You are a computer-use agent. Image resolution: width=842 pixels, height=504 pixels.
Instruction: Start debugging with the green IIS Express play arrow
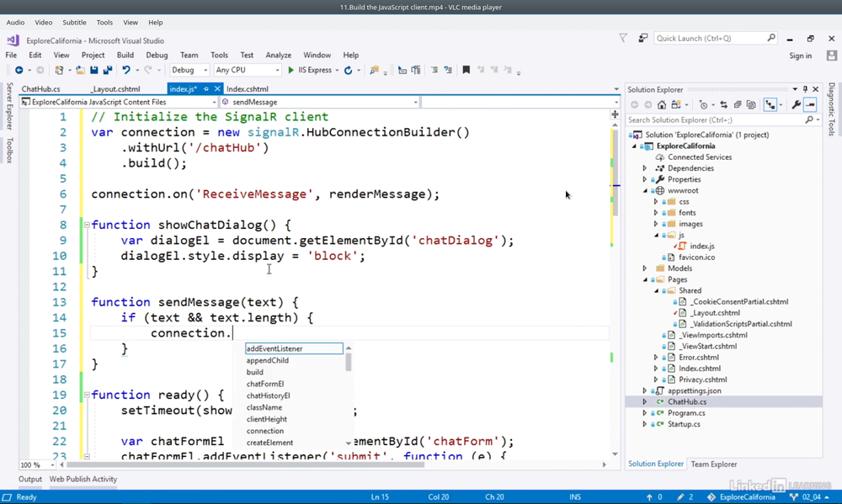pyautogui.click(x=291, y=71)
